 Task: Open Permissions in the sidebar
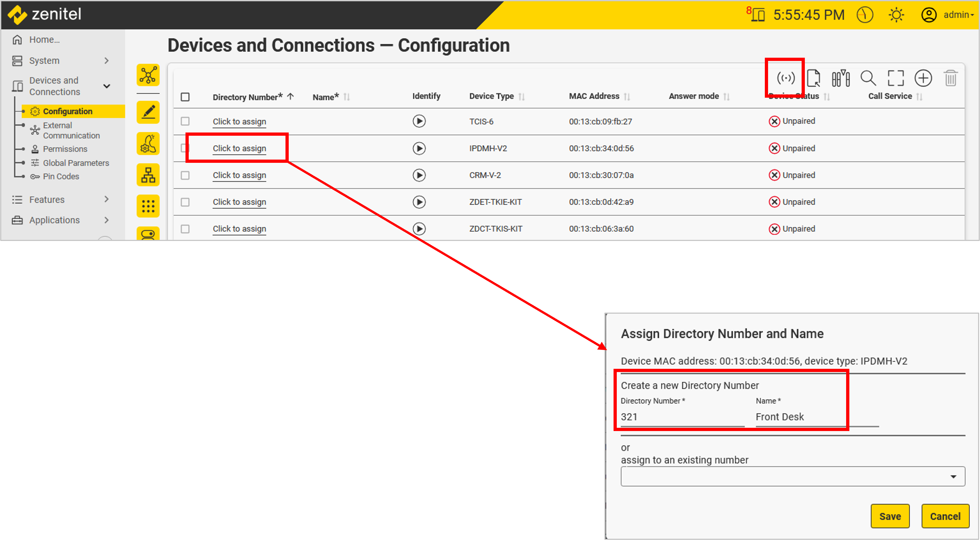click(65, 149)
